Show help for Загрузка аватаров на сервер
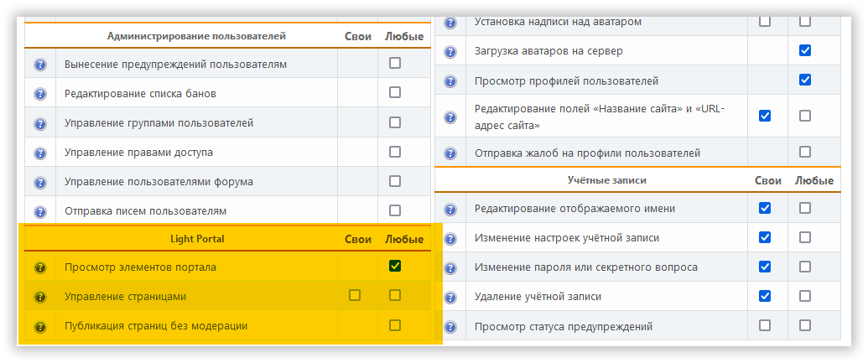This screenshot has width=868, height=363. click(x=450, y=52)
